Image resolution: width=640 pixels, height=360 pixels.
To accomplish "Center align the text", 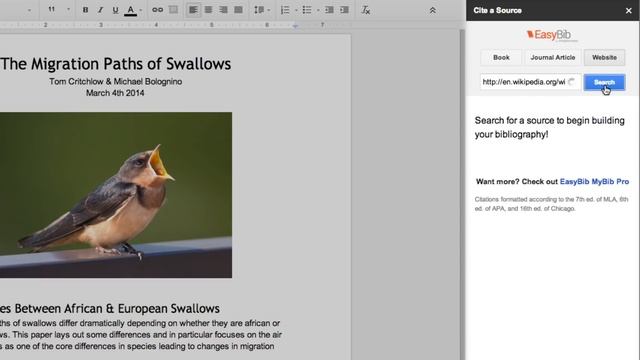I will coord(208,10).
